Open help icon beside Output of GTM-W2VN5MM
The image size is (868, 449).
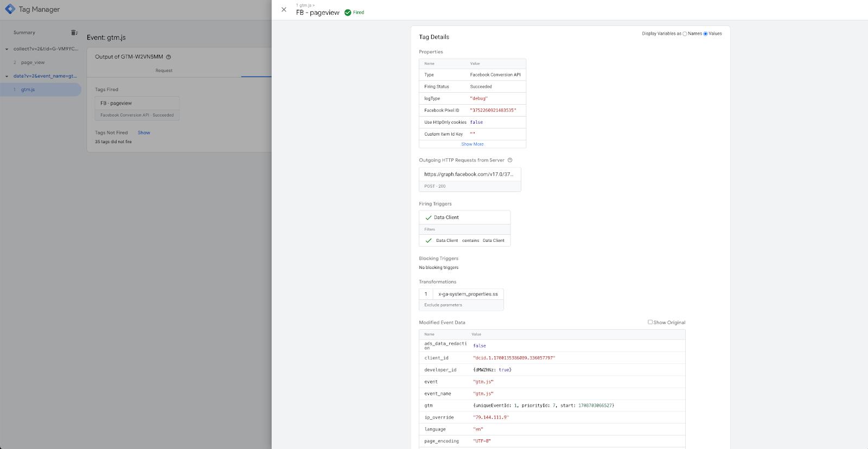[x=169, y=57]
